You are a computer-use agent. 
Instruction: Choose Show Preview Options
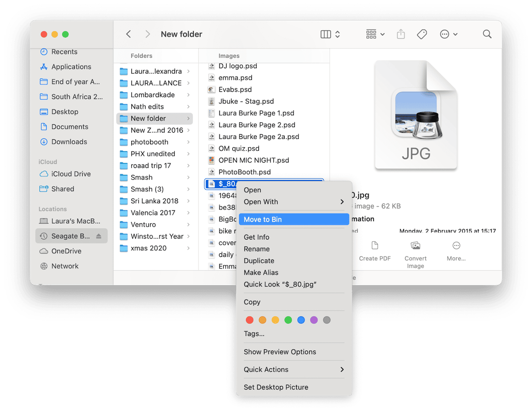[x=294, y=352]
